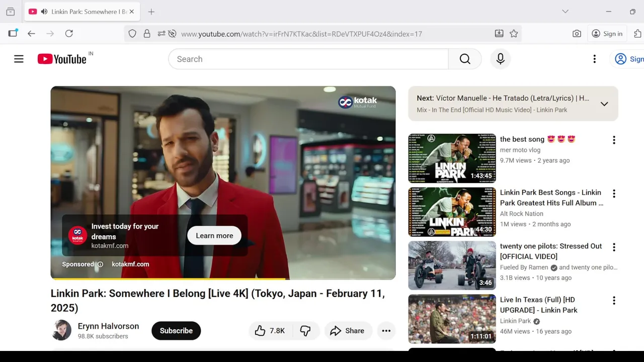Viewport: 644px width, 362px height.
Task: Click the address bar URL
Action: click(x=301, y=34)
